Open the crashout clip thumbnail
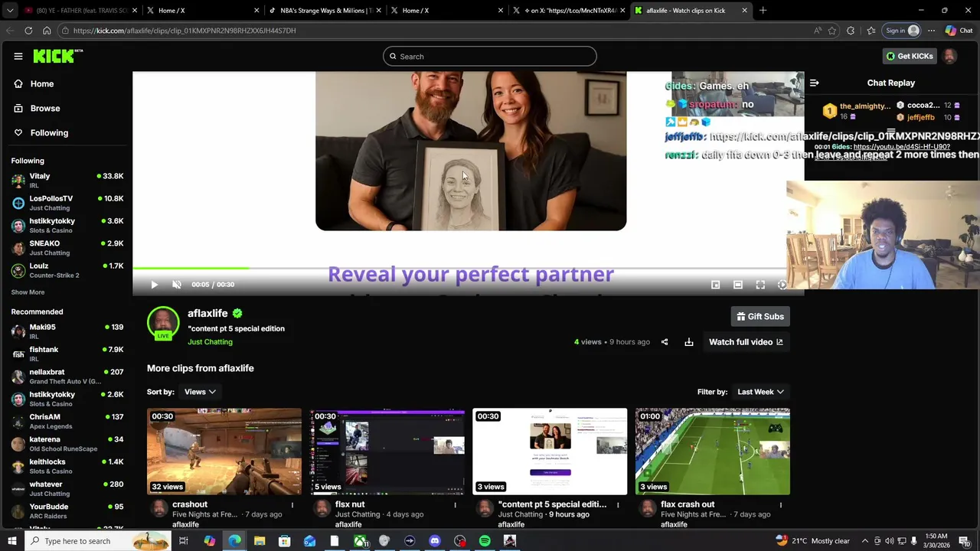This screenshot has width=980, height=551. 224,452
